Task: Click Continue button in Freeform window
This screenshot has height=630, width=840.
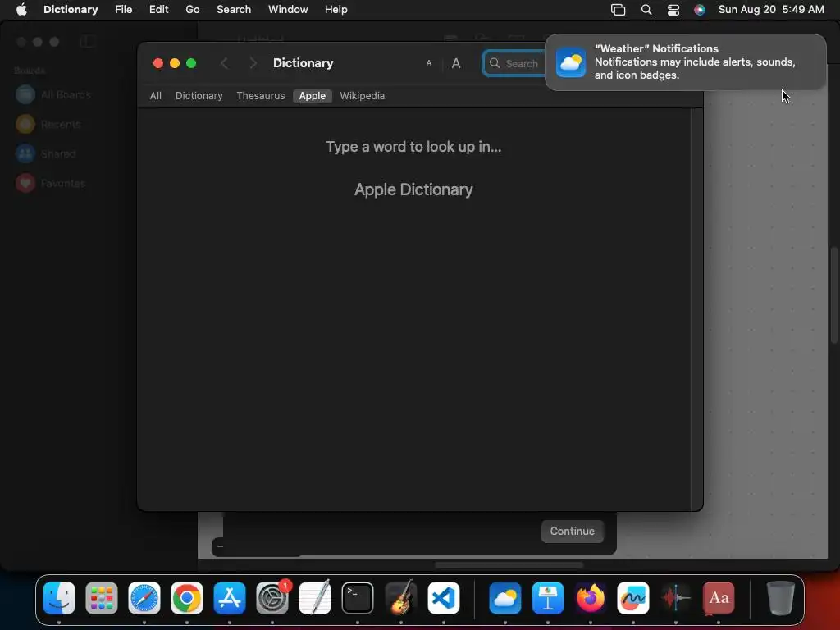Action: tap(572, 532)
